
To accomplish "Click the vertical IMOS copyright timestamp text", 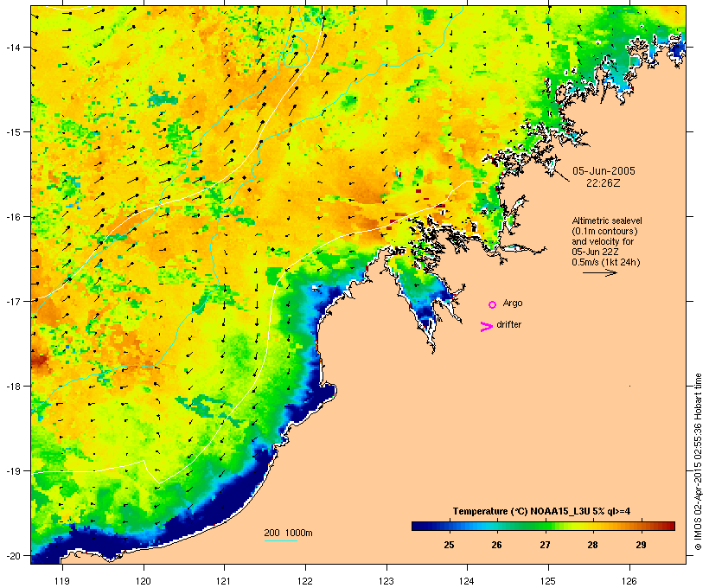I will pyautogui.click(x=698, y=462).
